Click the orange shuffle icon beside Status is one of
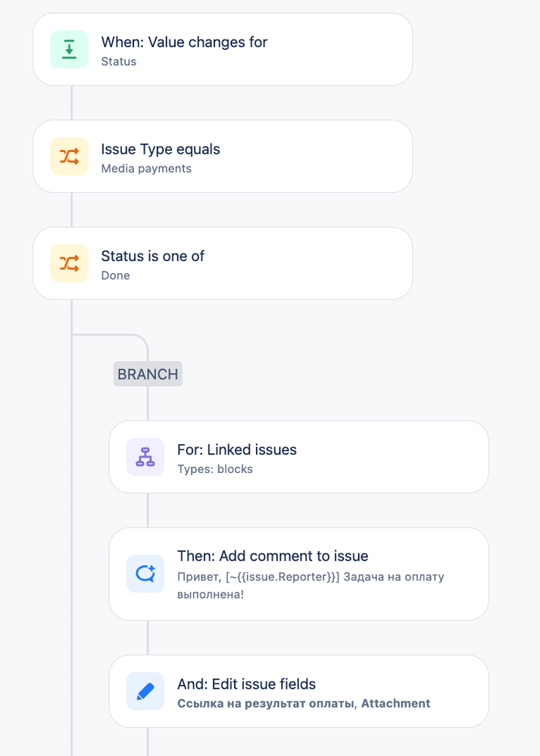The image size is (540, 756). pos(69,263)
